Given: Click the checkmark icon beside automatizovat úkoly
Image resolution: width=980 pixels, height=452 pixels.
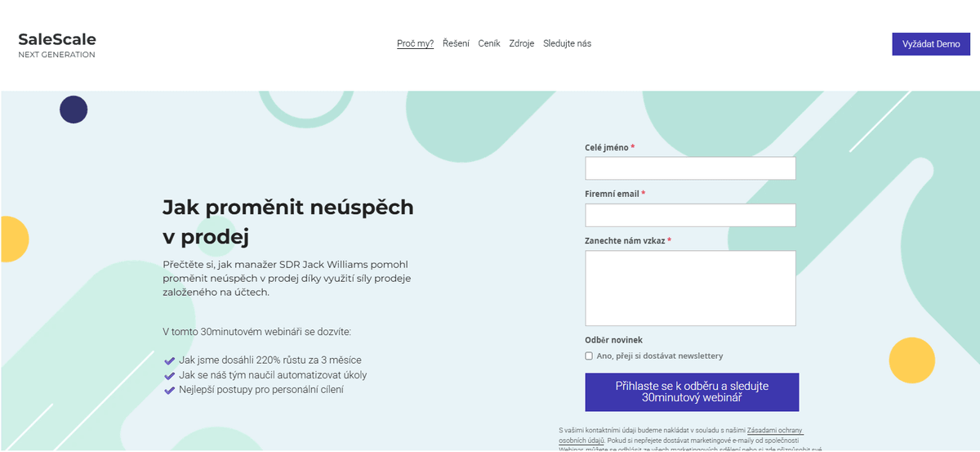Looking at the screenshot, I should point(170,375).
